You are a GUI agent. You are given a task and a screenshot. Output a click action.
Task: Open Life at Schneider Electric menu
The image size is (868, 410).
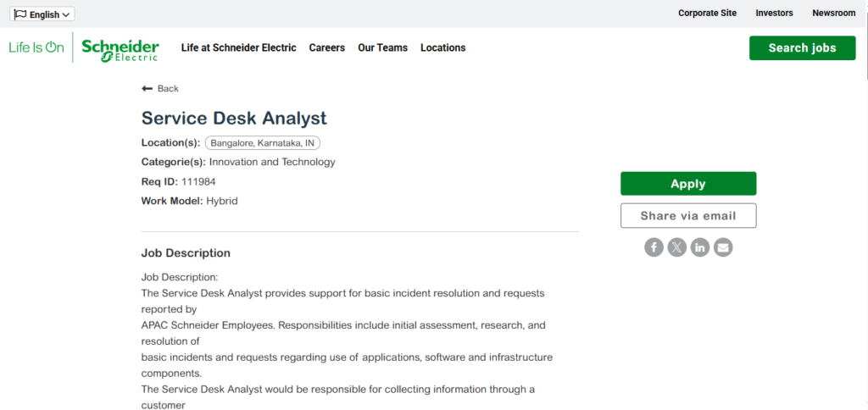238,47
